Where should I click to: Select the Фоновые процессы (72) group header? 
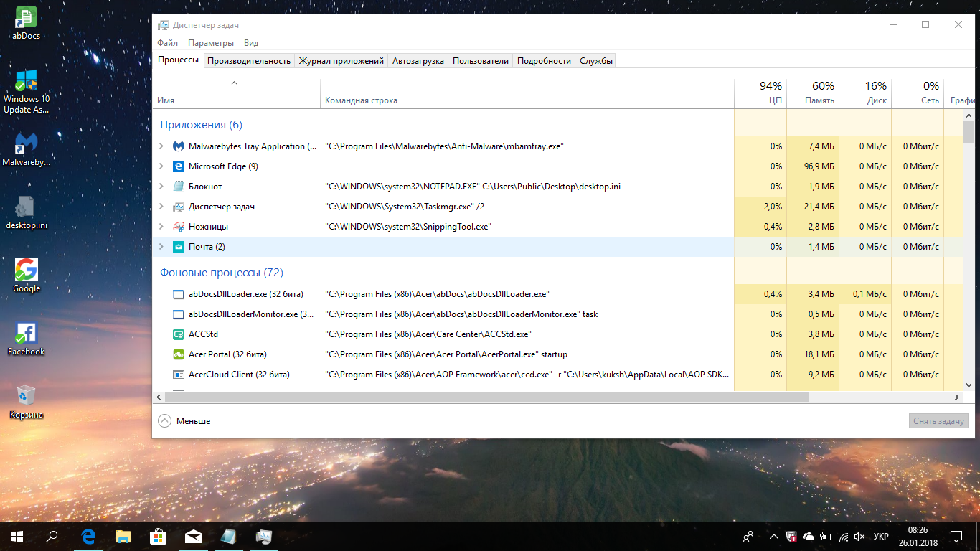coord(222,273)
